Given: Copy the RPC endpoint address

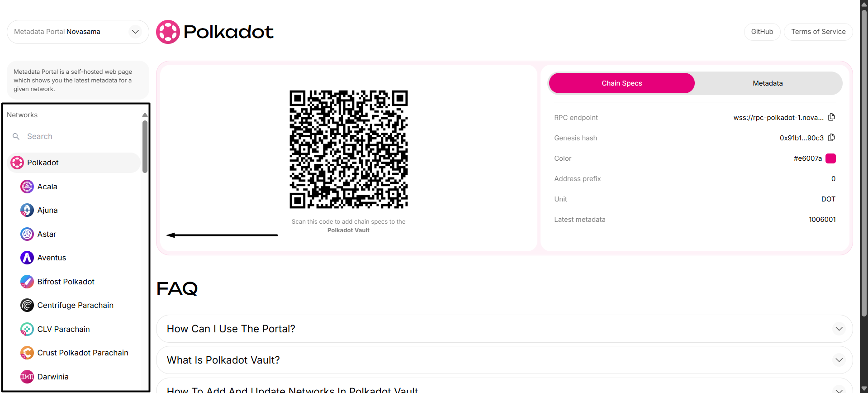Looking at the screenshot, I should coord(831,117).
